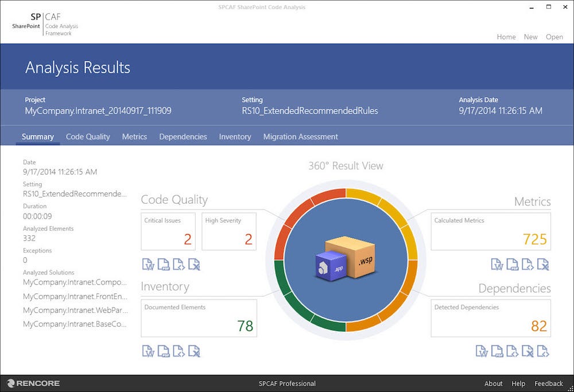Open the Code Quality tab
This screenshot has height=392, width=574.
pos(88,137)
